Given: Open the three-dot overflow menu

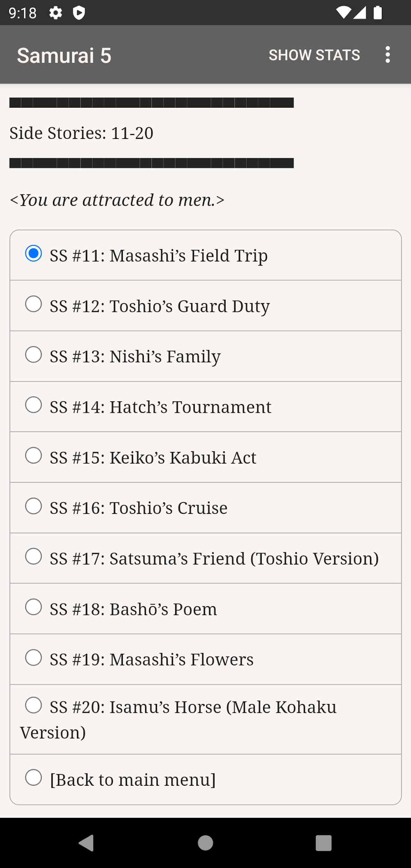Looking at the screenshot, I should 388,55.
